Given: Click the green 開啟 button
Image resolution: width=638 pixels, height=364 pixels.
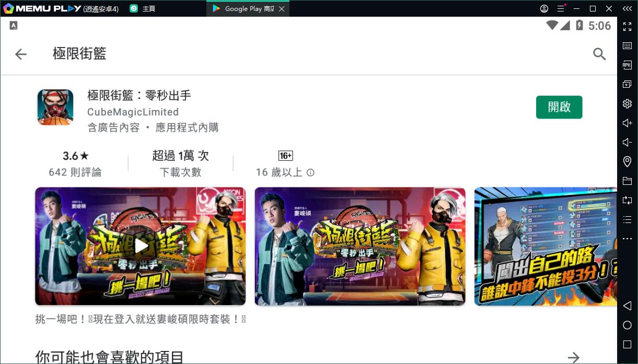Looking at the screenshot, I should point(559,107).
